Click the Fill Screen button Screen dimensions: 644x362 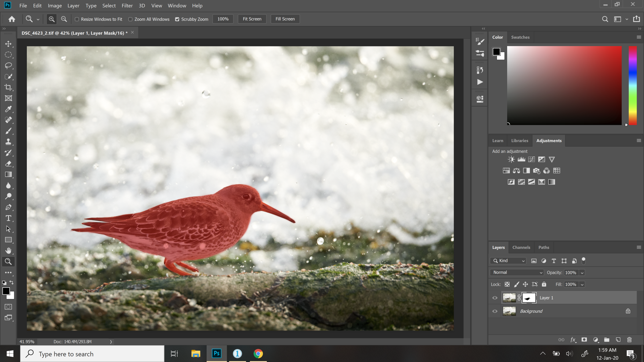[x=285, y=19]
